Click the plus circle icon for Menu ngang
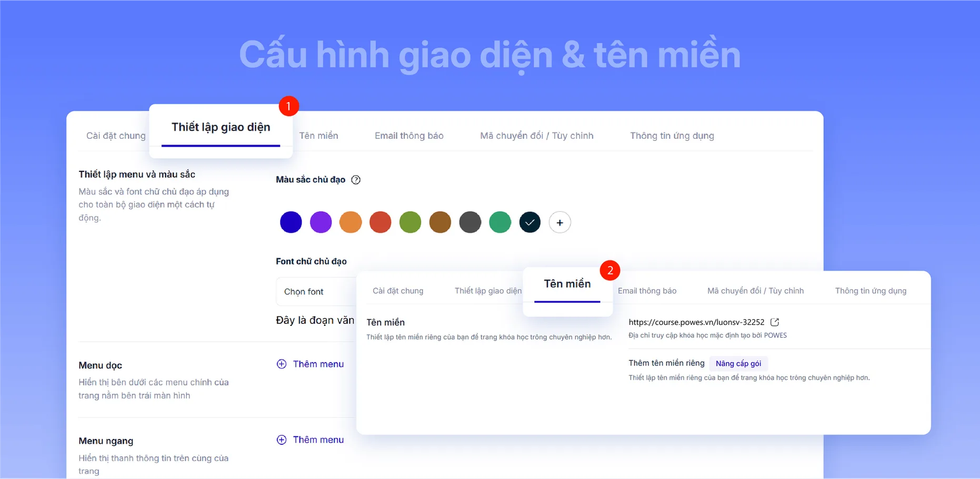Screen dimensions: 980x479 tap(282, 440)
